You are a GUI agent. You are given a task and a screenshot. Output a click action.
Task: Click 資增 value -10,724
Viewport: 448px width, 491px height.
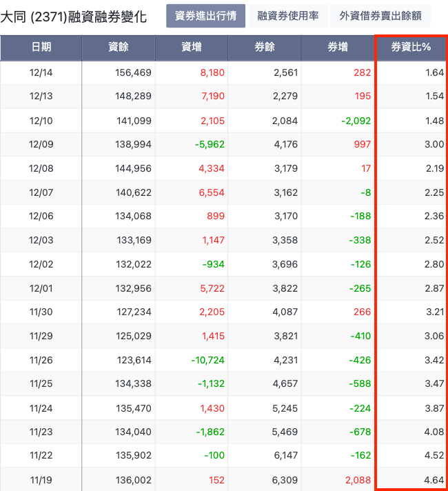(x=208, y=360)
